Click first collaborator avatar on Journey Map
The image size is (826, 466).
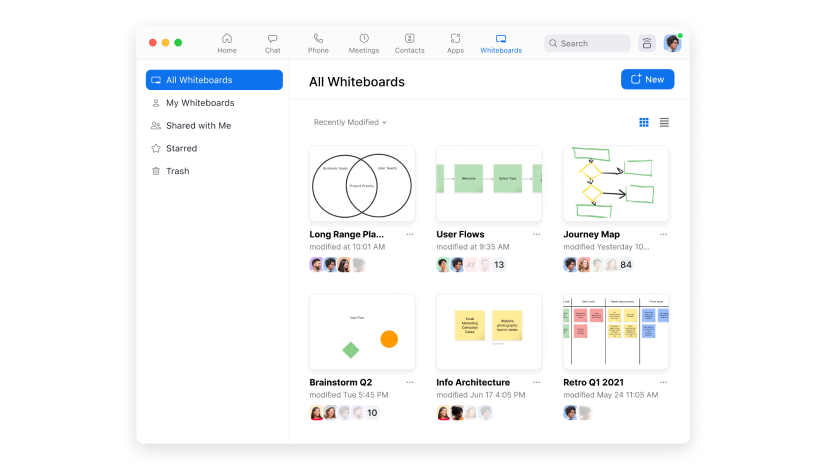pyautogui.click(x=571, y=265)
